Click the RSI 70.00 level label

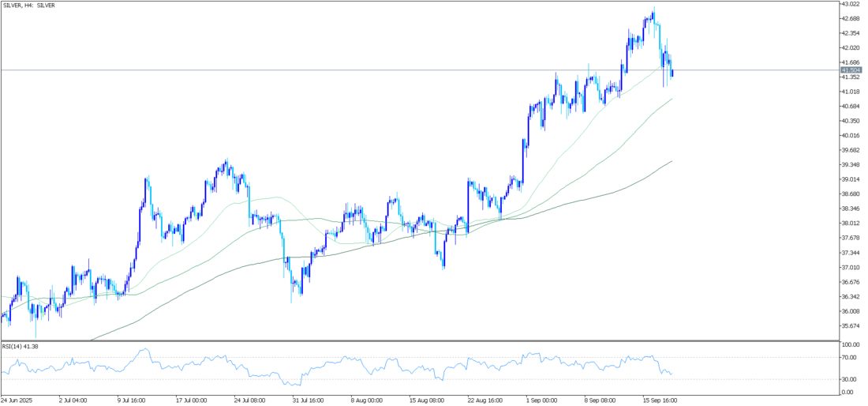tap(849, 358)
